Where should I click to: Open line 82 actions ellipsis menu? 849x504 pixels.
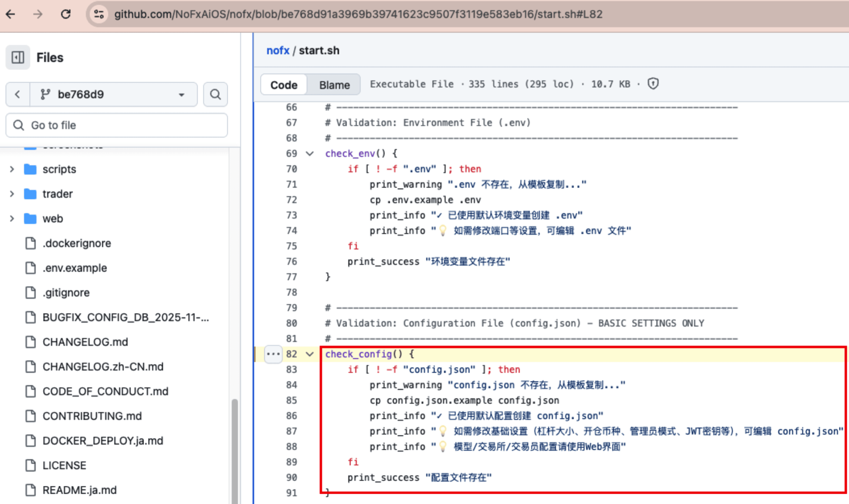(273, 354)
